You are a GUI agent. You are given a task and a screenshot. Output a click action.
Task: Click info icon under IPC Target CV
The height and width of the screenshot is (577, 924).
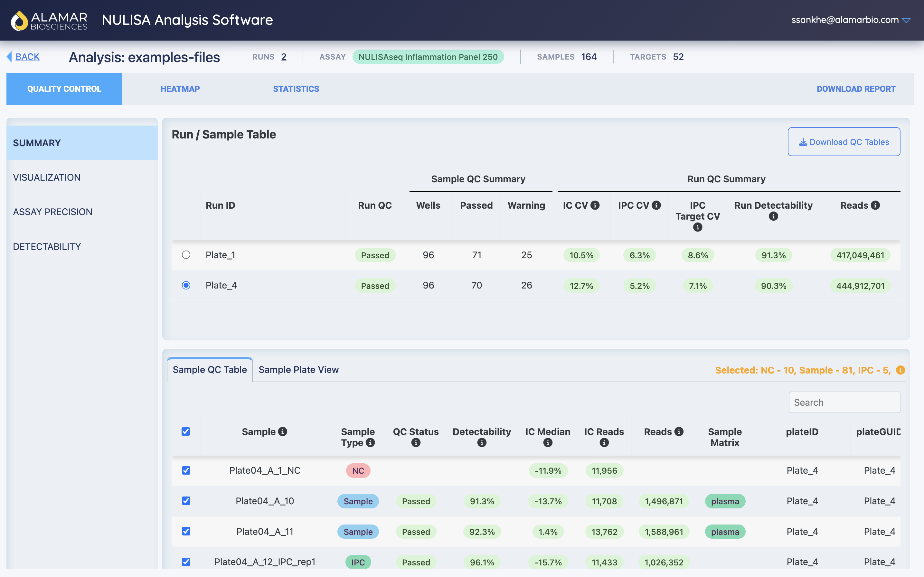(x=697, y=227)
